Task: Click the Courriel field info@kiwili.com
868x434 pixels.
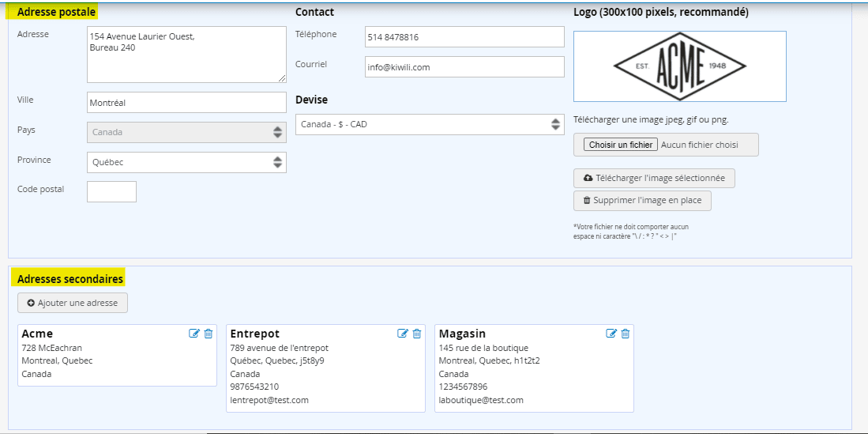Action: pyautogui.click(x=464, y=67)
